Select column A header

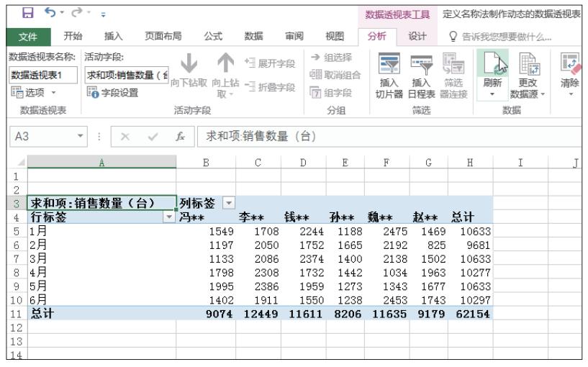pyautogui.click(x=101, y=163)
